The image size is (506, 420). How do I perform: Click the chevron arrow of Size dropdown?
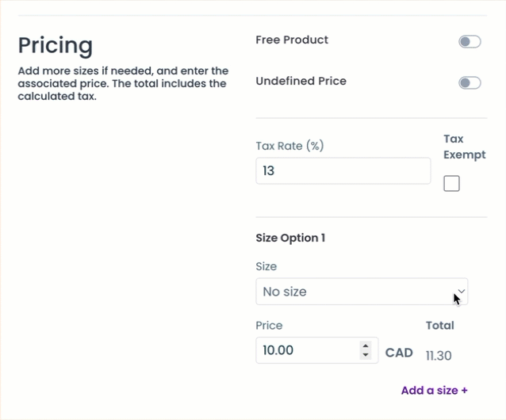click(462, 292)
